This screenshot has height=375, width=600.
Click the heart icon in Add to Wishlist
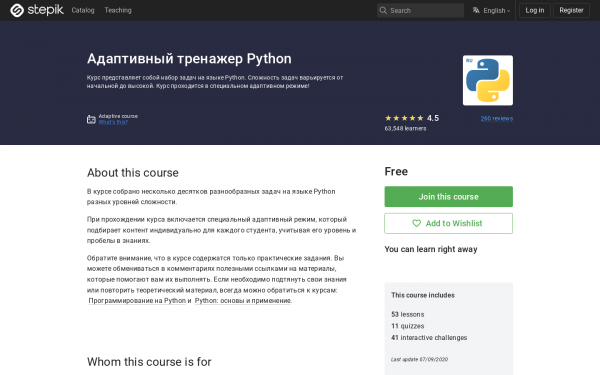416,223
